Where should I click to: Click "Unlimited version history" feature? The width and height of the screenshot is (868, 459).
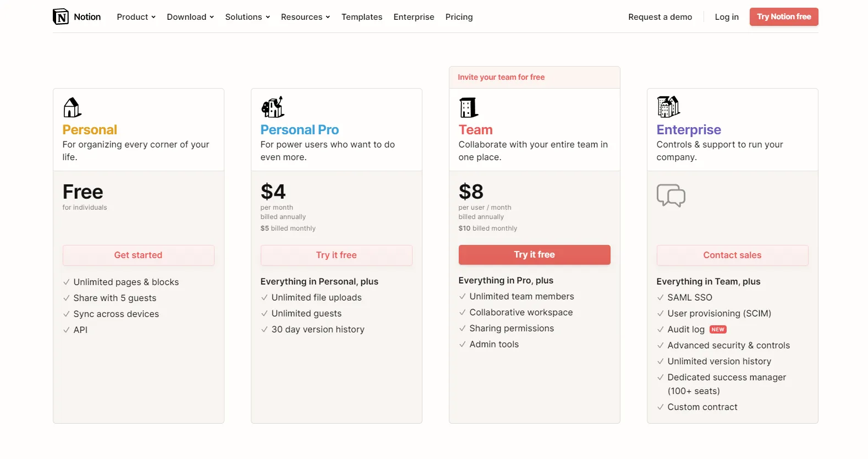tap(719, 362)
